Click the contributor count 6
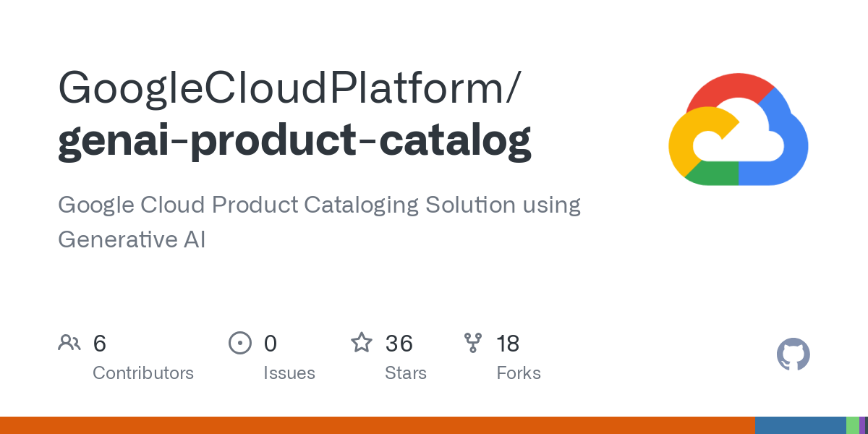Viewport: 868px width, 434px height. (x=100, y=344)
